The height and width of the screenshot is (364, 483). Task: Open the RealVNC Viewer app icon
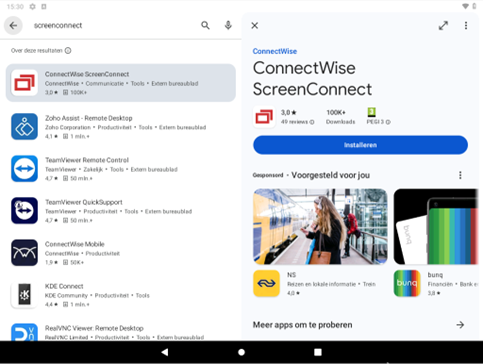(x=24, y=332)
